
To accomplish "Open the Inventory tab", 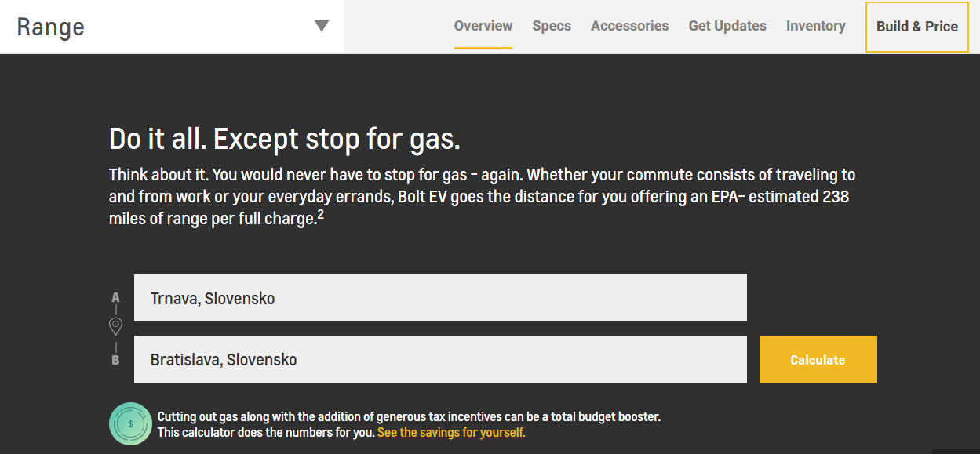I will (x=815, y=26).
